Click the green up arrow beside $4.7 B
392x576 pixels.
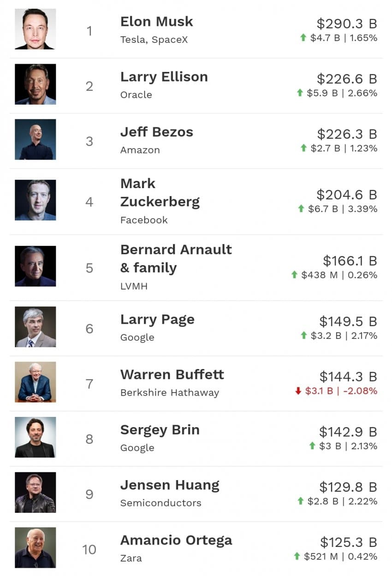pyautogui.click(x=303, y=38)
